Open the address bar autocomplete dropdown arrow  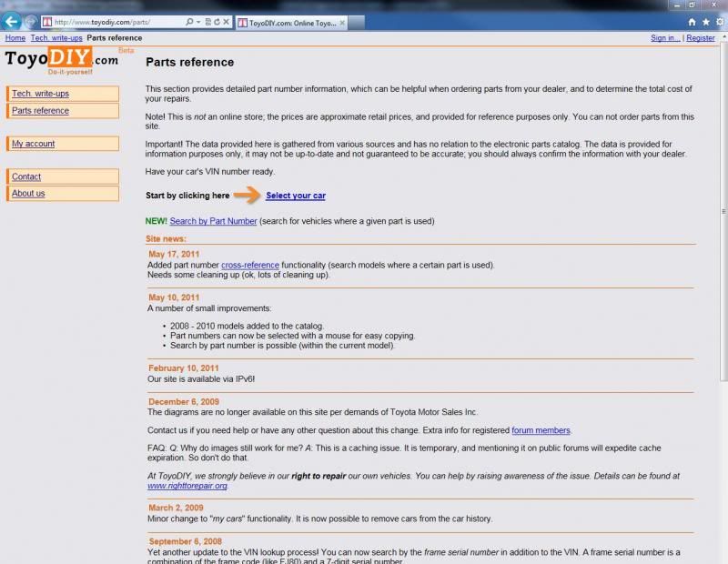coord(198,22)
